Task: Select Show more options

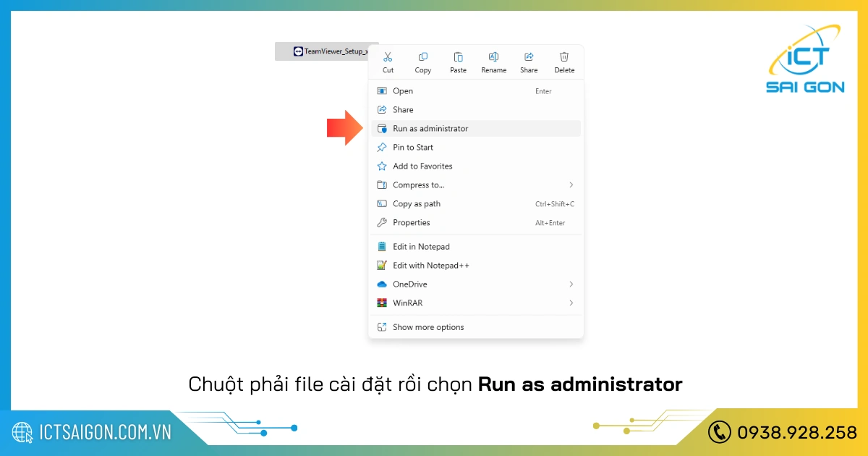Action: coord(476,327)
